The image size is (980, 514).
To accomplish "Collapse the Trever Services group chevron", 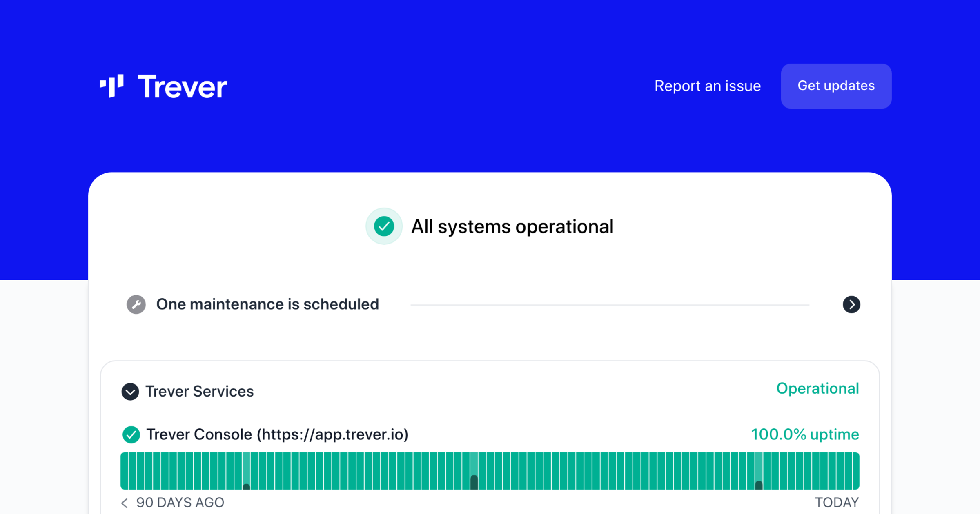I will (130, 392).
